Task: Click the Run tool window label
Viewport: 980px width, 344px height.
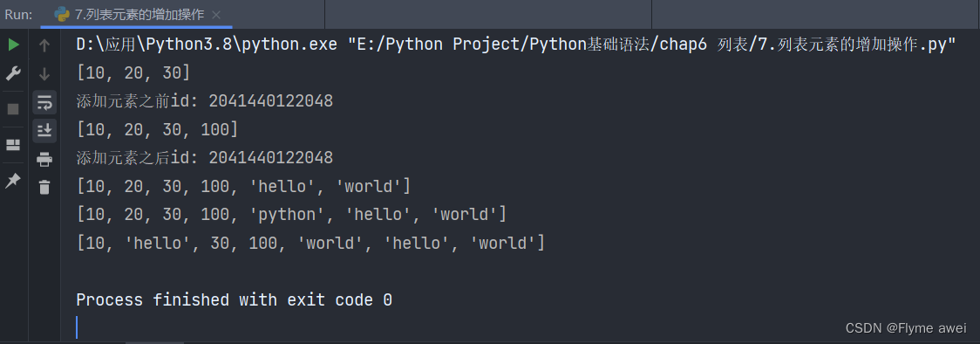Action: [19, 14]
